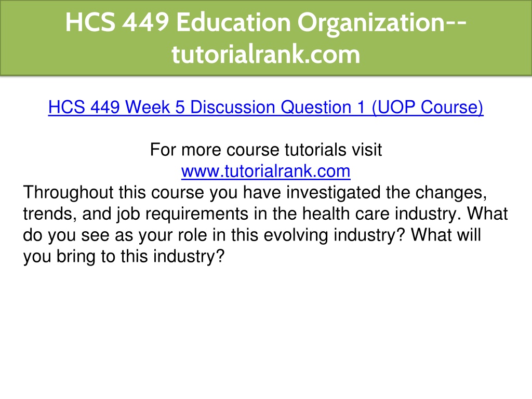
Task: Click the words 'What will' ending the third line
Action: coord(446,235)
